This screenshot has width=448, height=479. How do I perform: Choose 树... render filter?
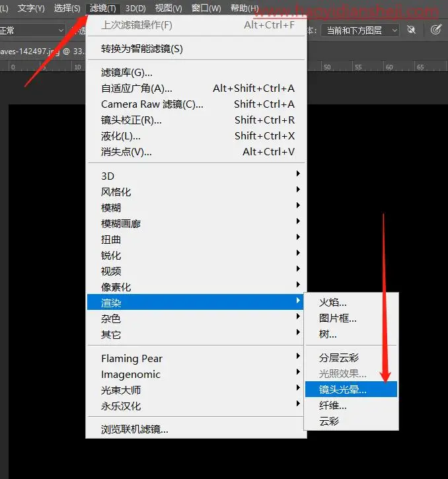click(x=351, y=334)
